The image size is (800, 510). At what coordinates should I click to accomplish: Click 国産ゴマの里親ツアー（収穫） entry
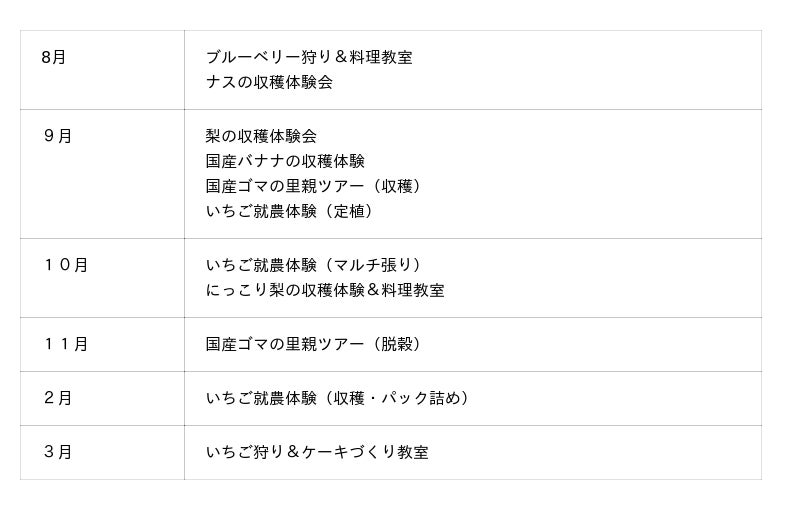coord(316,187)
